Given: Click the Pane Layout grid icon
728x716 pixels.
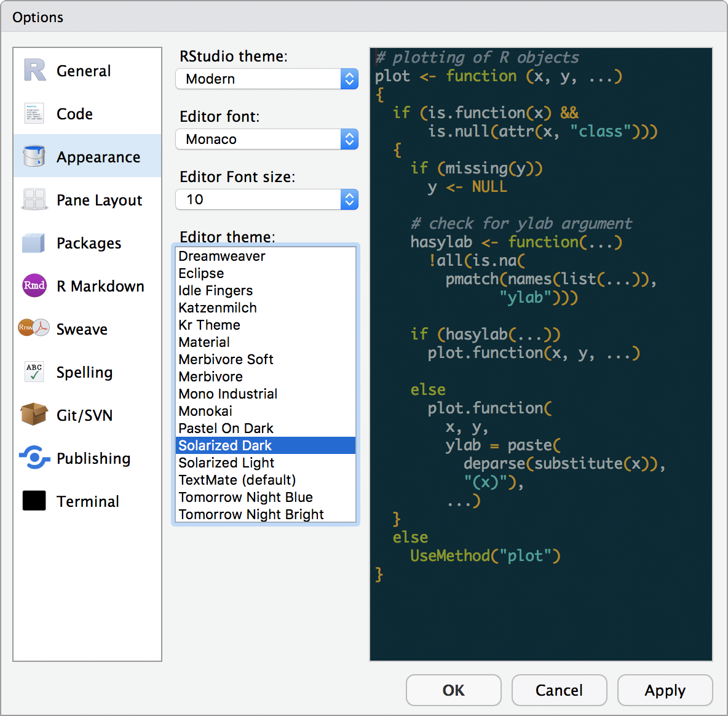Looking at the screenshot, I should coord(34,200).
